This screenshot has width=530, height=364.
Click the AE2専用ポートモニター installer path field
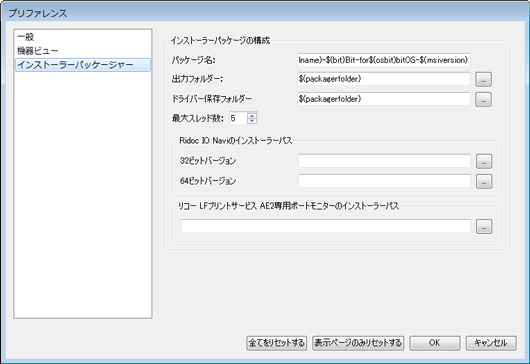[326, 226]
